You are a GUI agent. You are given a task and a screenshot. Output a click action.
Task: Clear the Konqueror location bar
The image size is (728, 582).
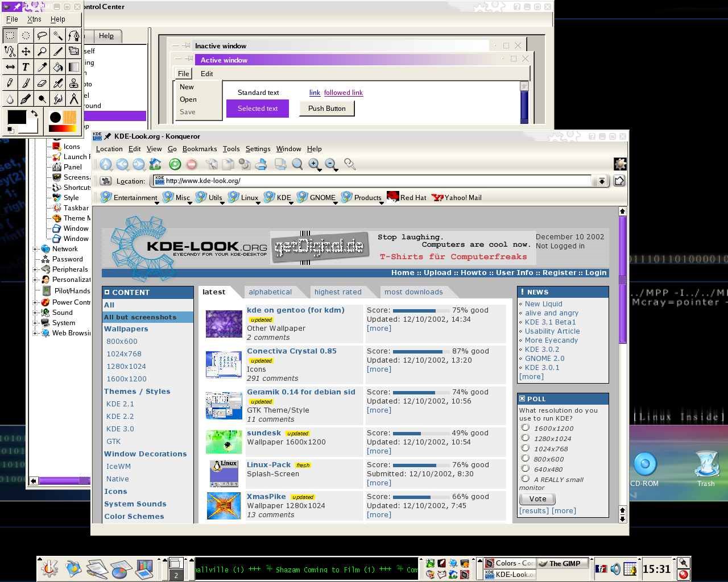106,181
